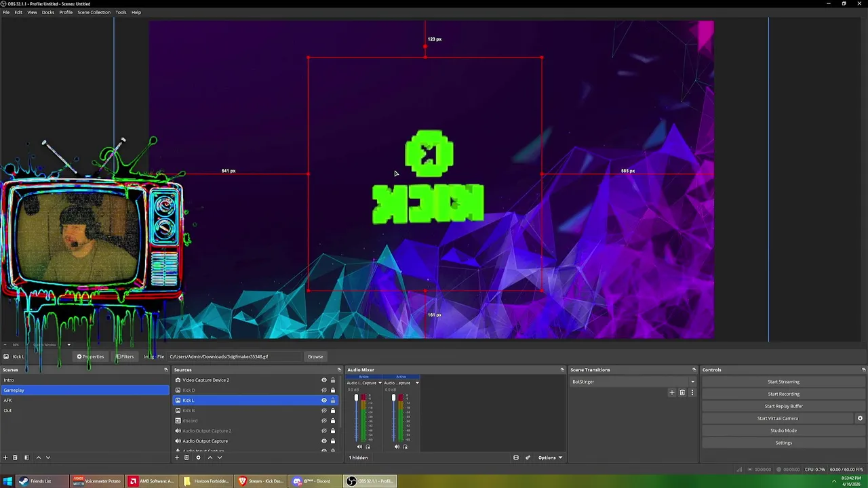Click Start Recording button
868x488 pixels.
coord(783,394)
